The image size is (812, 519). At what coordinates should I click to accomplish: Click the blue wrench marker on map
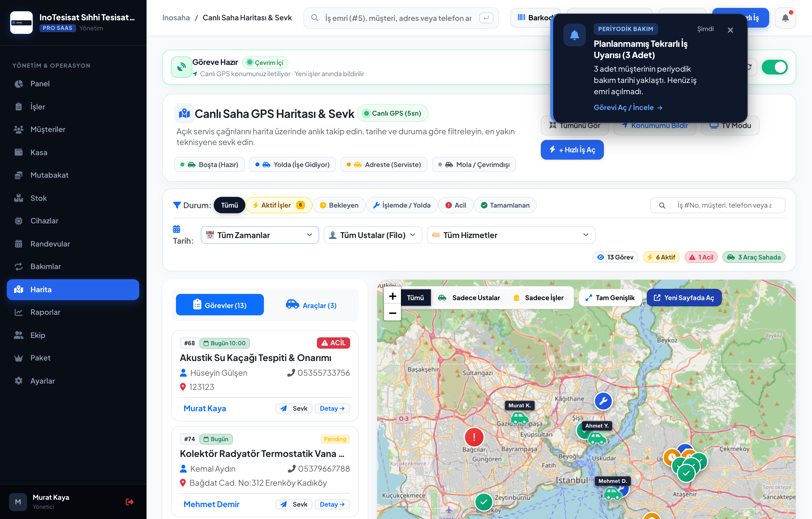click(x=603, y=401)
